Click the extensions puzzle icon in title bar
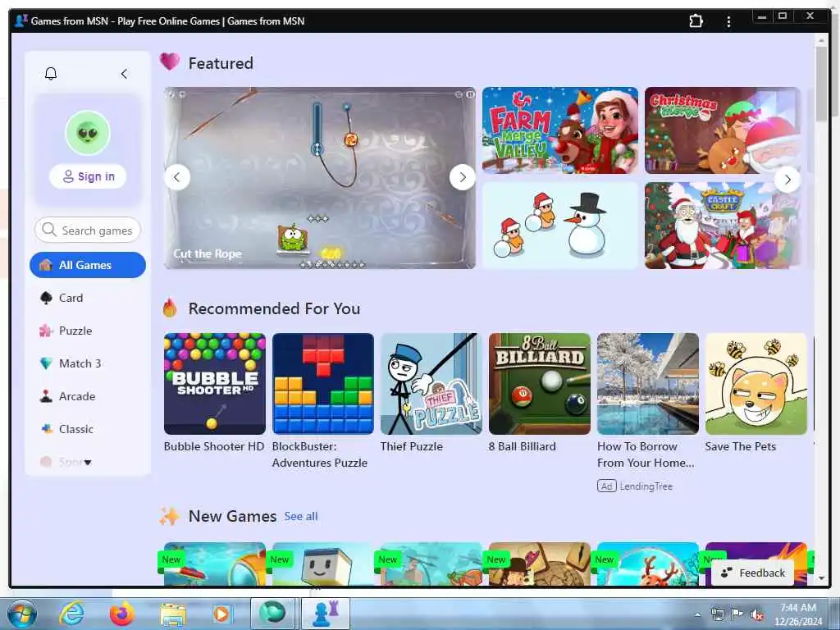This screenshot has height=630, width=840. coord(696,21)
